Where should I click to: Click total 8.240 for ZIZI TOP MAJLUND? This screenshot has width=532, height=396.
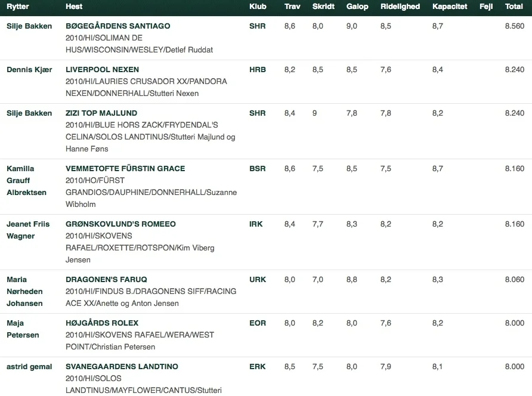pyautogui.click(x=515, y=113)
